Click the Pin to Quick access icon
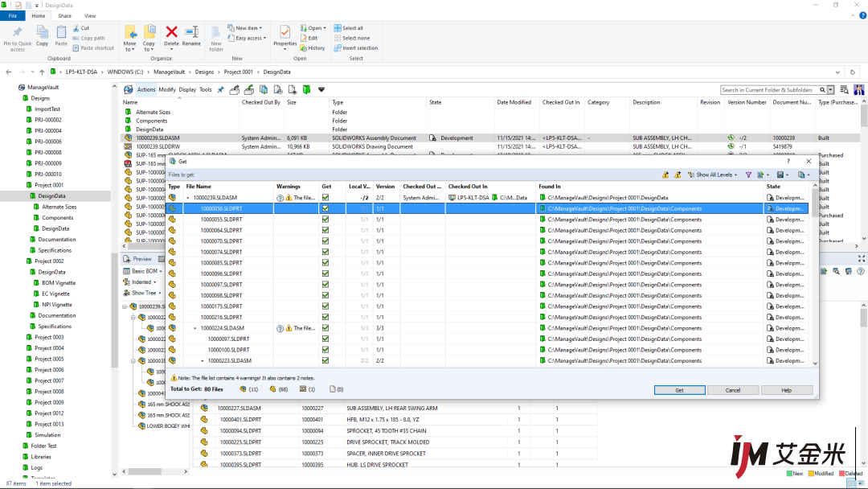This screenshot has height=489, width=868. 17,32
